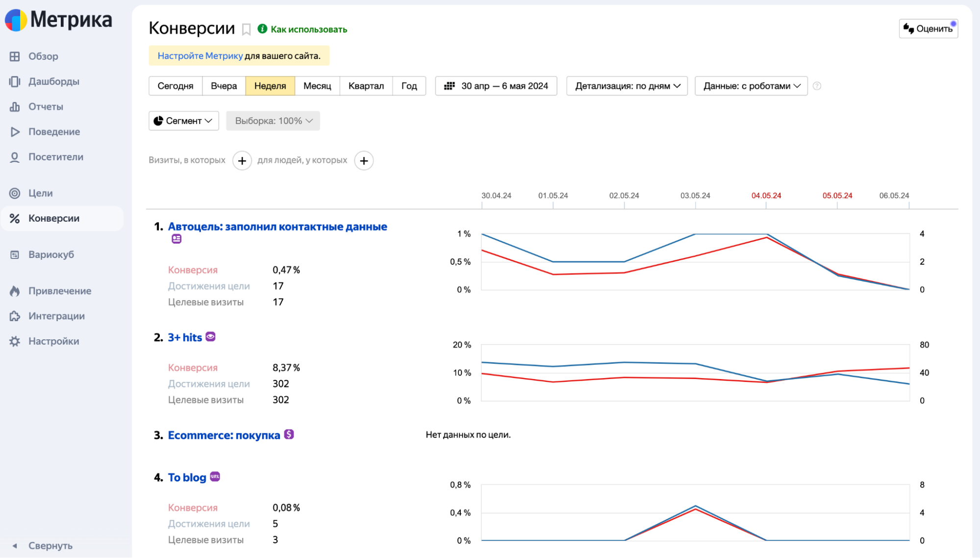Click the Оценить button
Viewport: 980px width, 558px height.
point(929,29)
